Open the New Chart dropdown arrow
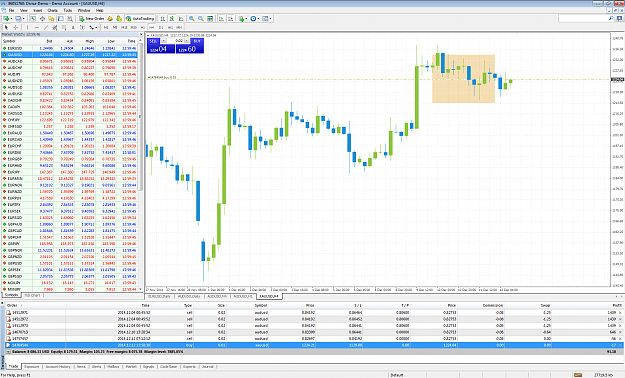The height and width of the screenshot is (378, 625). point(12,18)
